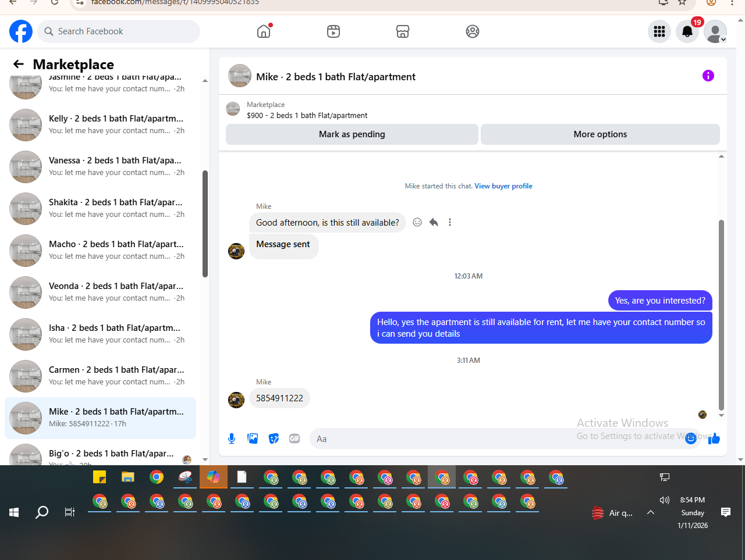The height and width of the screenshot is (560, 745).
Task: Open Shakita's apartment conversation
Action: (100, 208)
